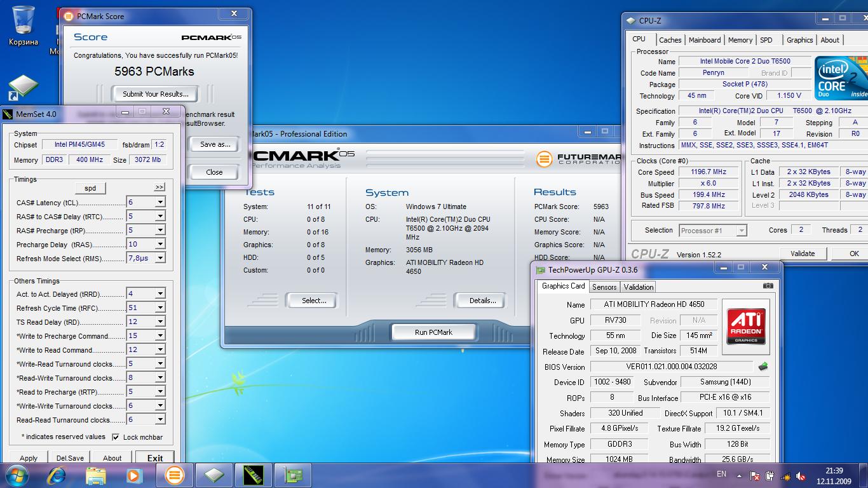Switch to PCMark05 taskbar button
Viewport: 868px width, 488px height.
click(174, 475)
